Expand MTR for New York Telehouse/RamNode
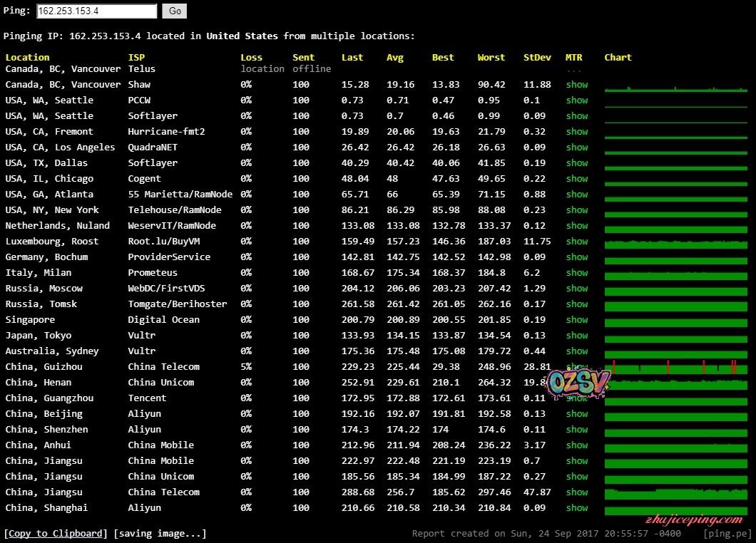This screenshot has height=543, width=756. [x=577, y=210]
